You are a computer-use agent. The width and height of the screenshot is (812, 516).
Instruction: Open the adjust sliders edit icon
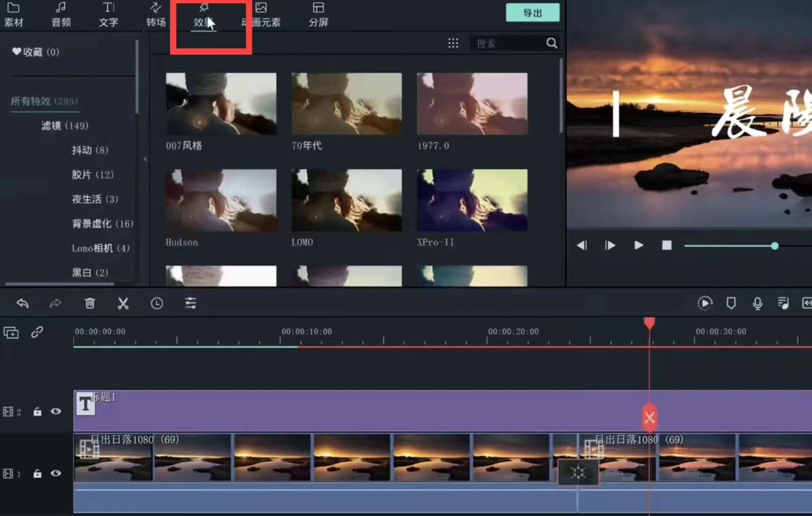pos(190,303)
